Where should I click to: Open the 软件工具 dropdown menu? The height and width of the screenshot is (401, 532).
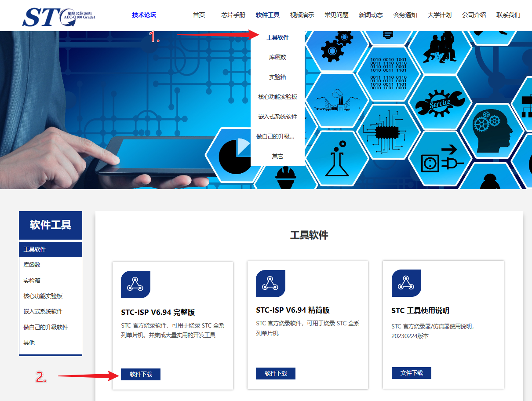[x=268, y=15]
